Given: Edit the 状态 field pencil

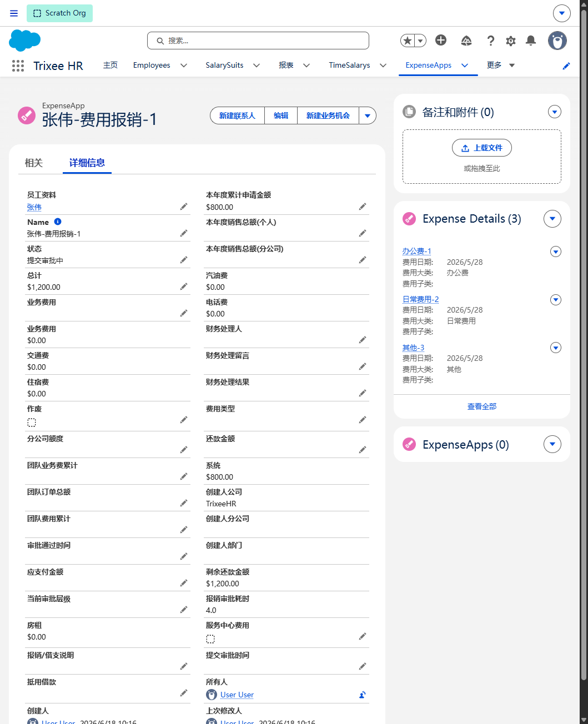Looking at the screenshot, I should [184, 260].
